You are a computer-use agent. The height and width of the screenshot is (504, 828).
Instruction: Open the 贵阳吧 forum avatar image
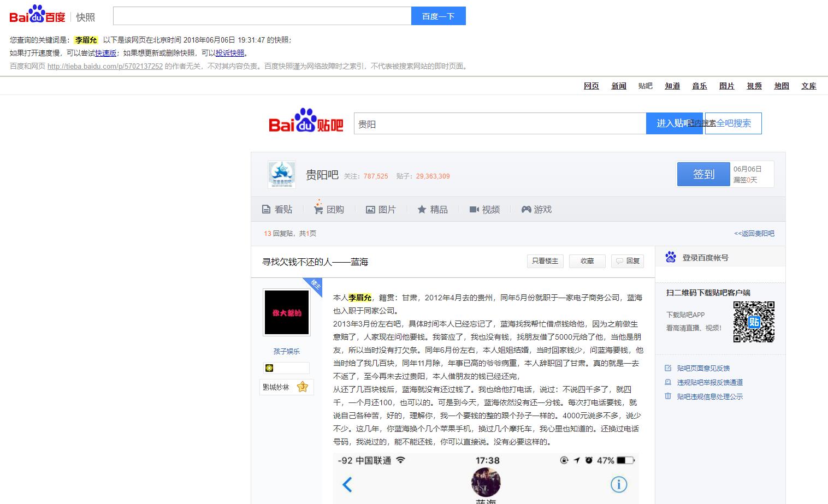[282, 175]
